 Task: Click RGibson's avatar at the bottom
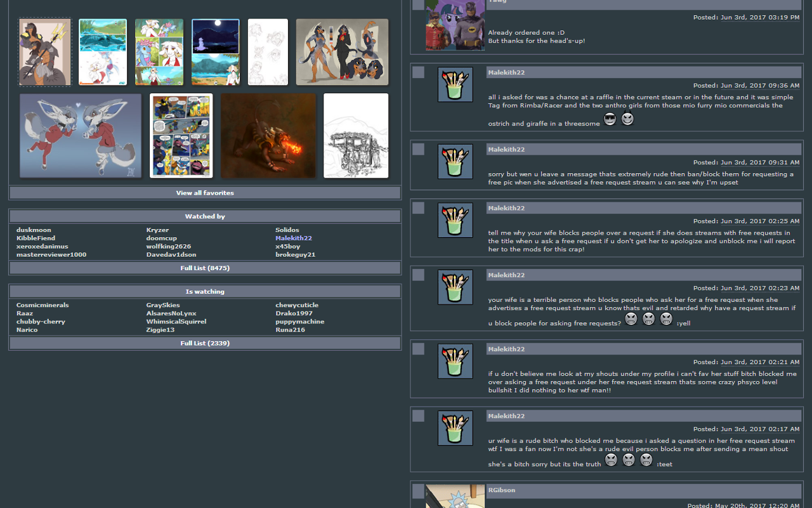[455, 497]
